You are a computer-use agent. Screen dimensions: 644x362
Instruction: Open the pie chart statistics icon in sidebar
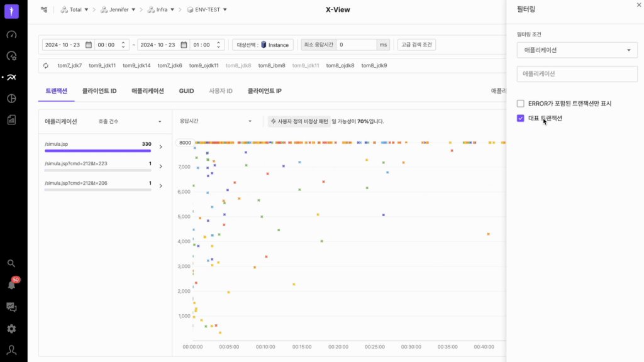point(11,99)
